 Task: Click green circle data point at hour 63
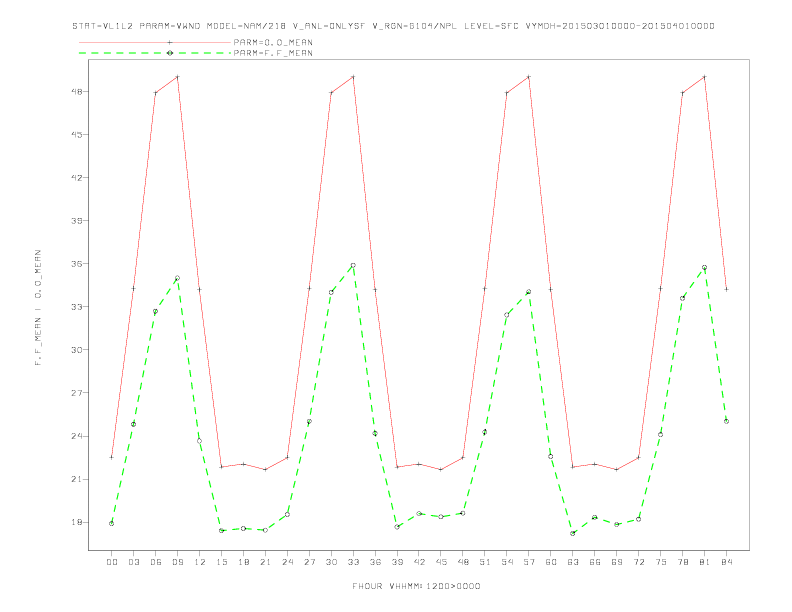click(573, 533)
